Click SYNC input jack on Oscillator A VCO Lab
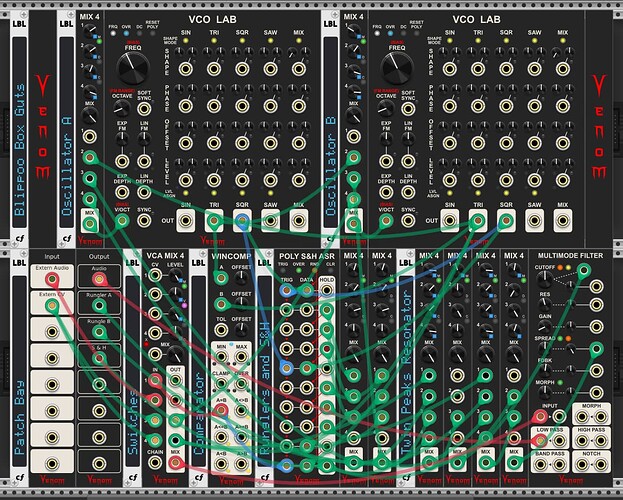 (x=144, y=220)
